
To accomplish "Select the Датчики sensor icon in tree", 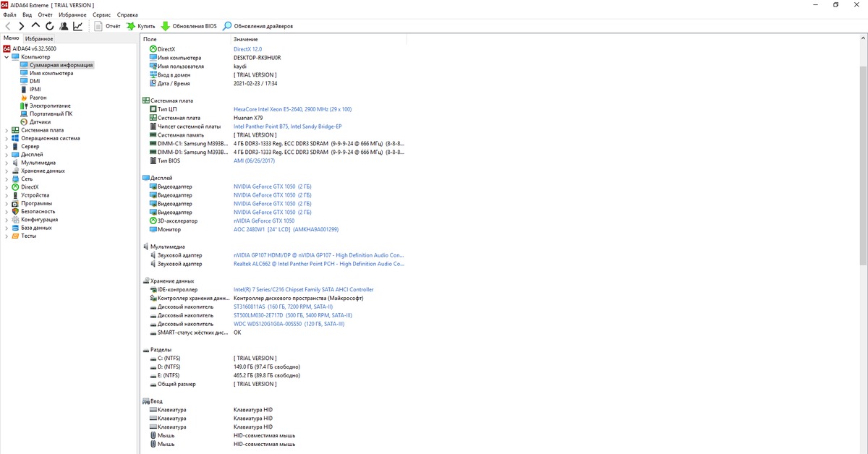I will coord(24,121).
